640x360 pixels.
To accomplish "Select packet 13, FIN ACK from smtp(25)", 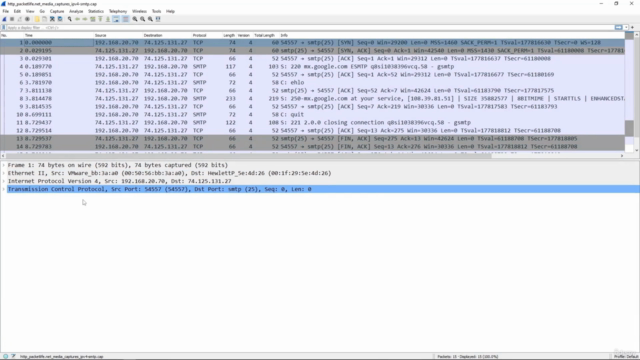I will click(x=312, y=138).
